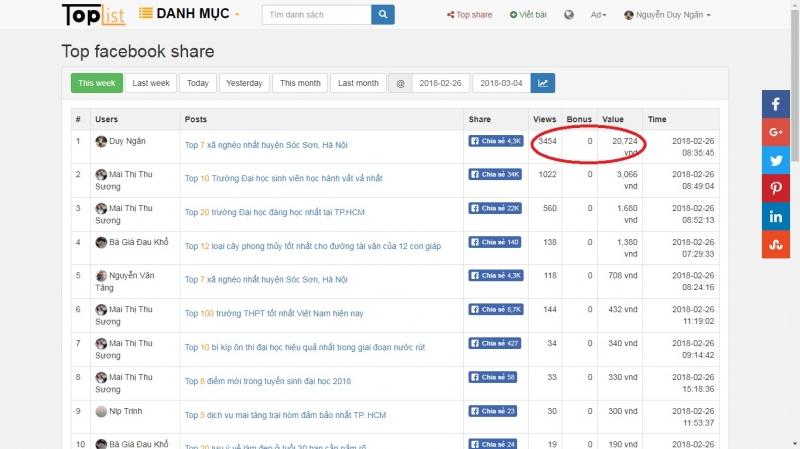Select the This week filter
The width and height of the screenshot is (800, 449).
(97, 83)
